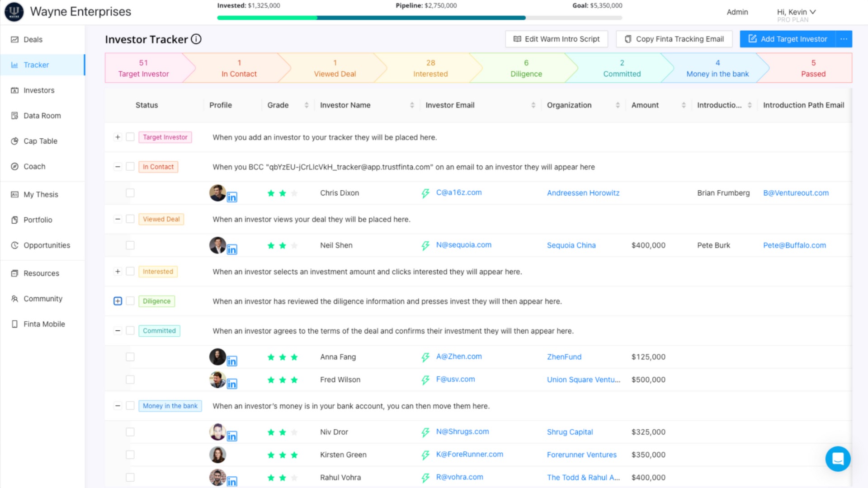The height and width of the screenshot is (488, 868).
Task: Click the lightning bolt icon next to N@sequoia.com
Action: (x=425, y=246)
